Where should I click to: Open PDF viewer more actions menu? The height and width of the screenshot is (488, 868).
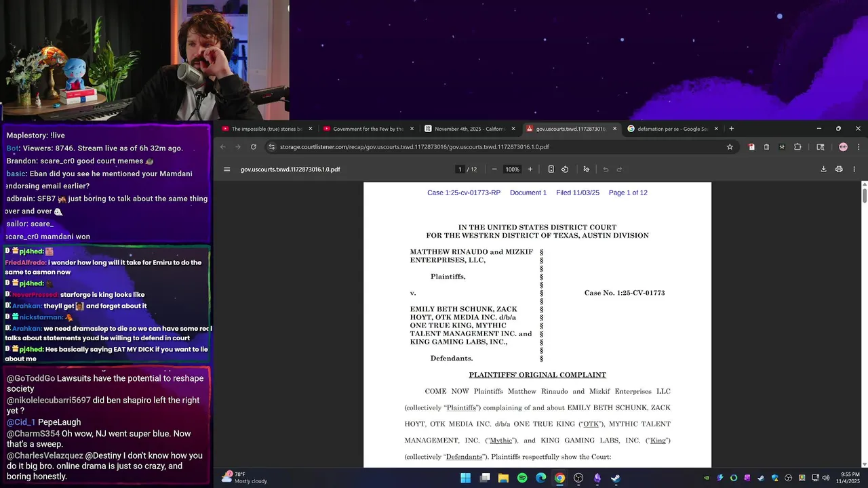pyautogui.click(x=854, y=169)
